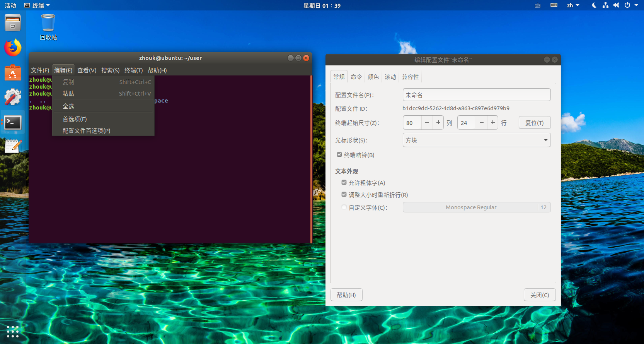Choose 粘贴 from the edit menu
This screenshot has width=644, height=344.
tap(103, 94)
